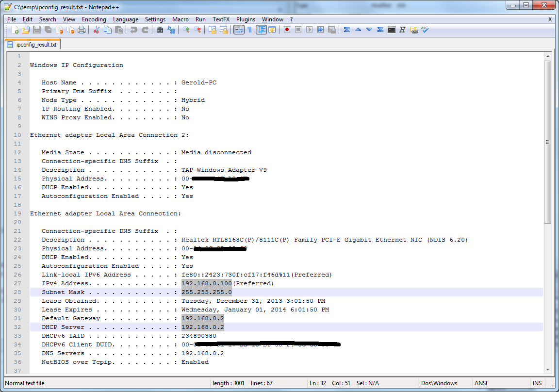Run the recorded macro multiple times
The height and width of the screenshot is (392, 559).
[320, 30]
